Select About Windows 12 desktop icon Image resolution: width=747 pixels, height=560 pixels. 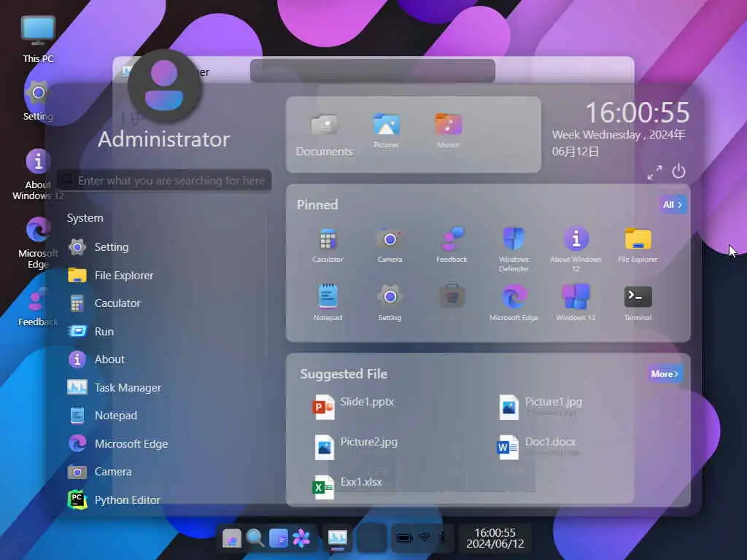[x=38, y=174]
